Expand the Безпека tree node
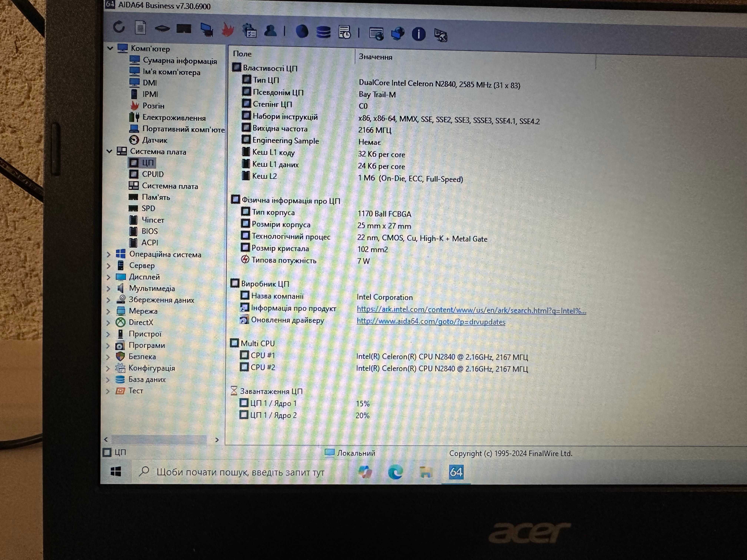Screen dimensions: 747x560 coord(108,357)
